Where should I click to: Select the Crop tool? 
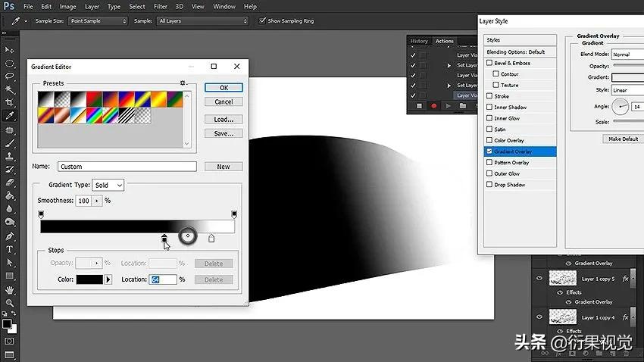(x=10, y=102)
